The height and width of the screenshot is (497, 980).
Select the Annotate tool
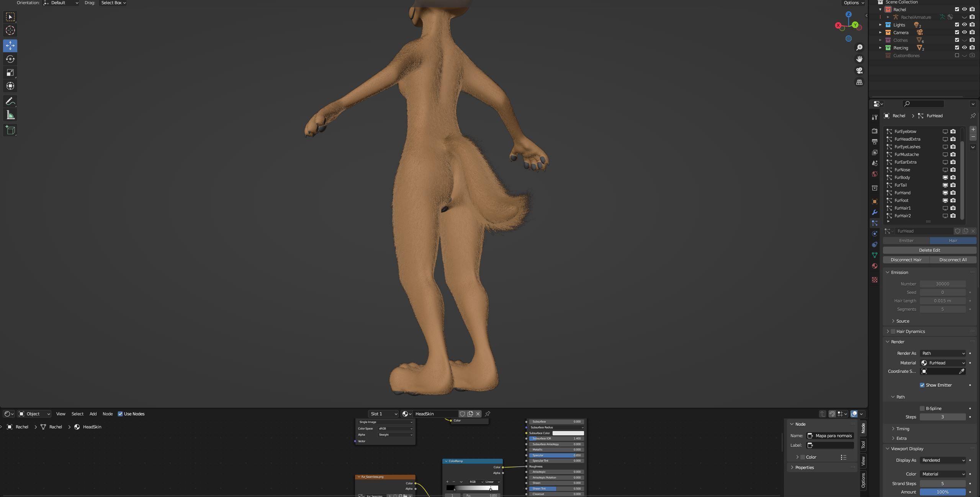[x=10, y=102]
